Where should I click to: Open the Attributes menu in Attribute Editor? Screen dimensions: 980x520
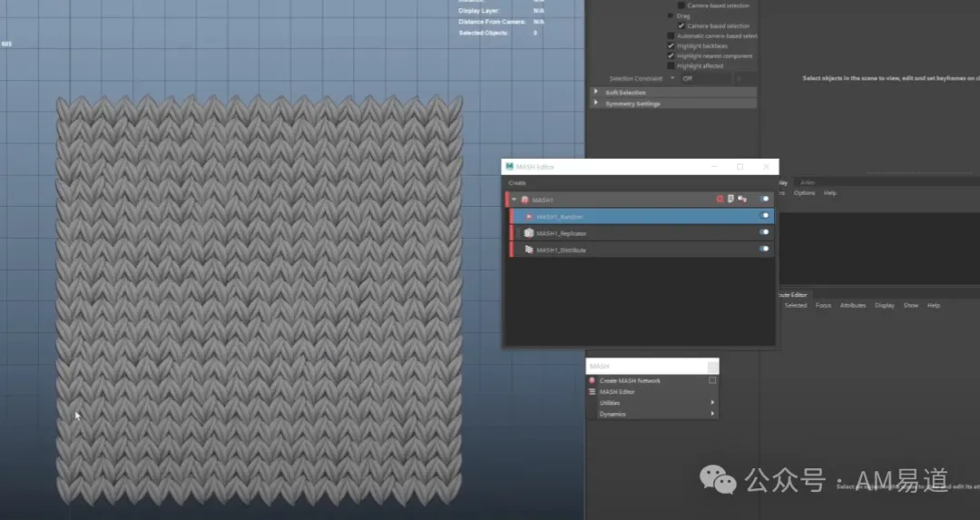pyautogui.click(x=852, y=306)
